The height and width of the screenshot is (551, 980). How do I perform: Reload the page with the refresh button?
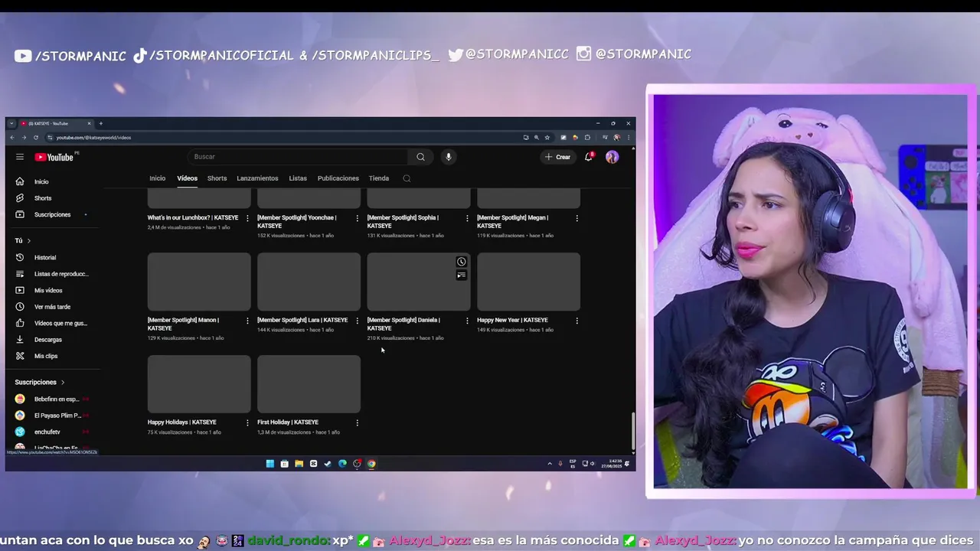click(x=35, y=138)
